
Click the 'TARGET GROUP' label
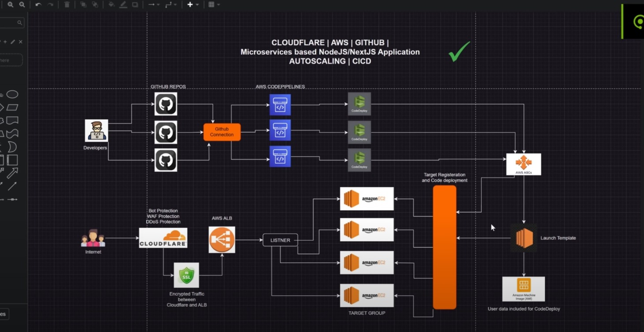367,313
